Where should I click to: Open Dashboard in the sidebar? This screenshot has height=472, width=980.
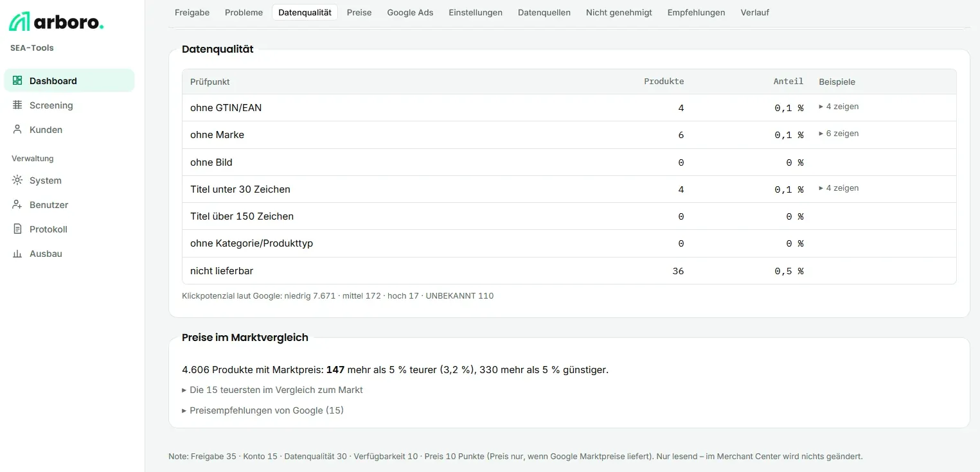(x=69, y=81)
